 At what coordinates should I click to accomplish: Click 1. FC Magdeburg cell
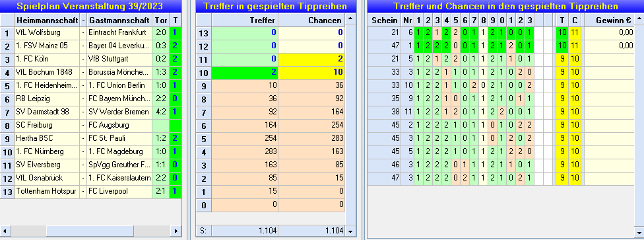tap(119, 151)
